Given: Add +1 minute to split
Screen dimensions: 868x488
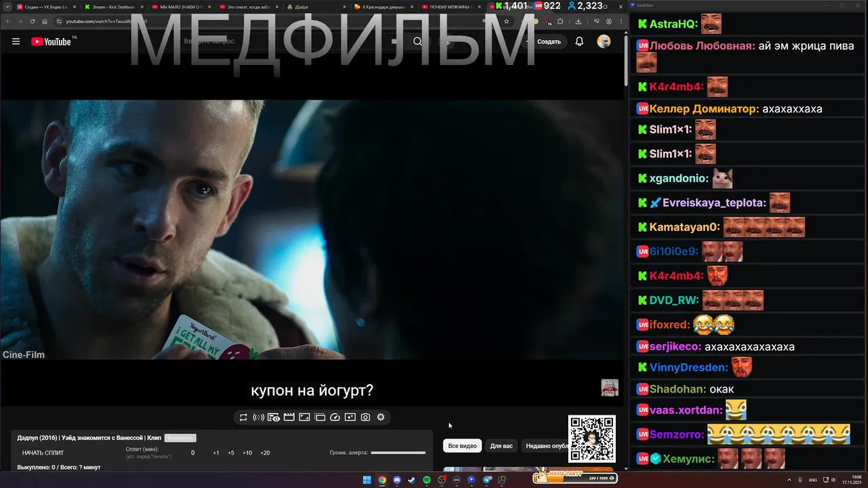Looking at the screenshot, I should pos(216,453).
